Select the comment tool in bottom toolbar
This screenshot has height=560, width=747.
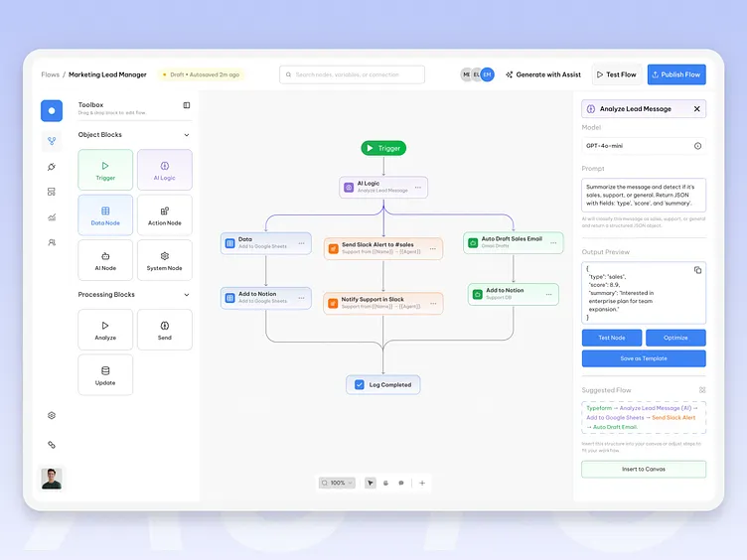(401, 483)
